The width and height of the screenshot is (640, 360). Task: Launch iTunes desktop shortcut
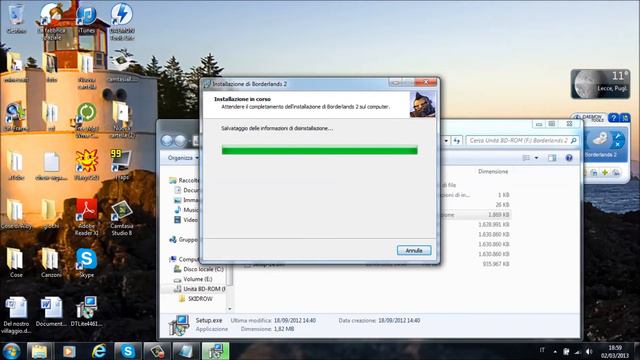pos(86,18)
